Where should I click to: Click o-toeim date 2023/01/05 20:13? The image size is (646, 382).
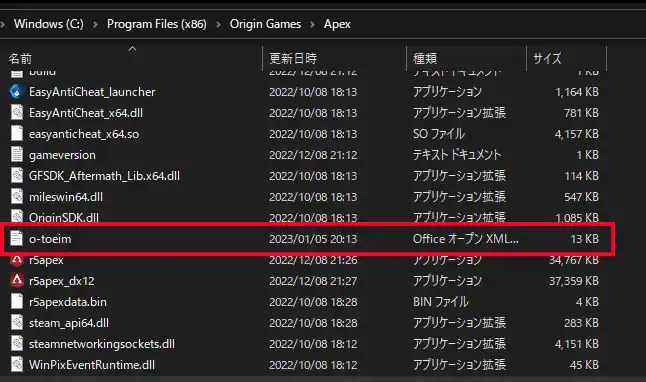coord(313,239)
